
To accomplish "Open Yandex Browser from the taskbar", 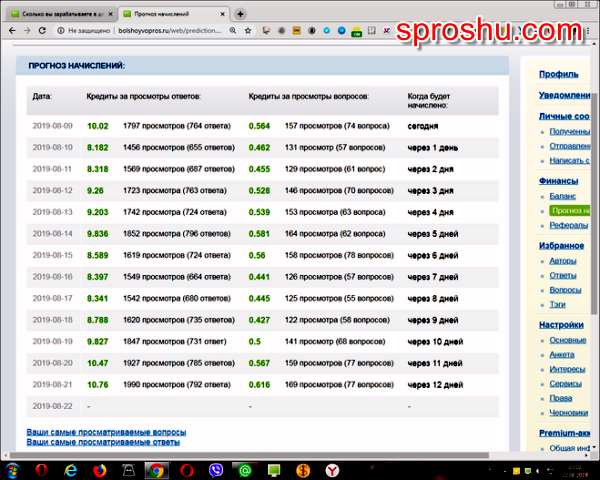I will click(x=330, y=469).
